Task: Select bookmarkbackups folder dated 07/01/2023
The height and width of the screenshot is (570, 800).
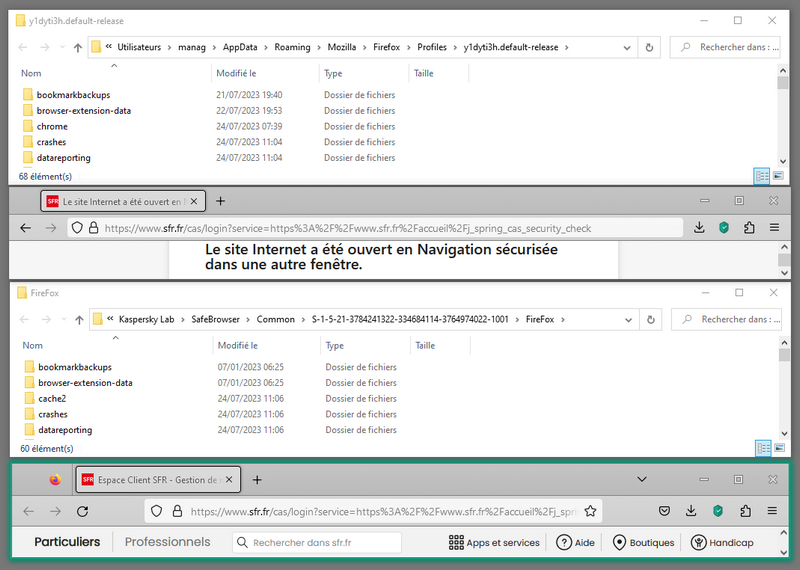Action: pos(74,367)
